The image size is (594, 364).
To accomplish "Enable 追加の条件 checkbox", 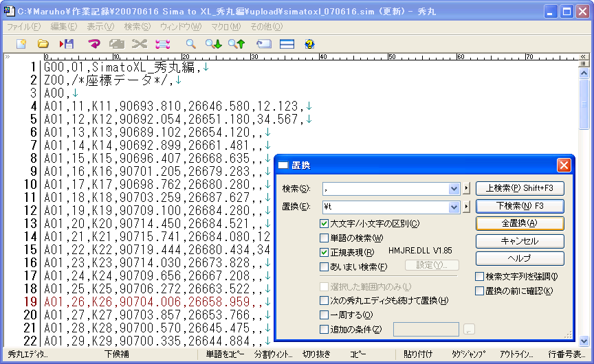I will 324,329.
